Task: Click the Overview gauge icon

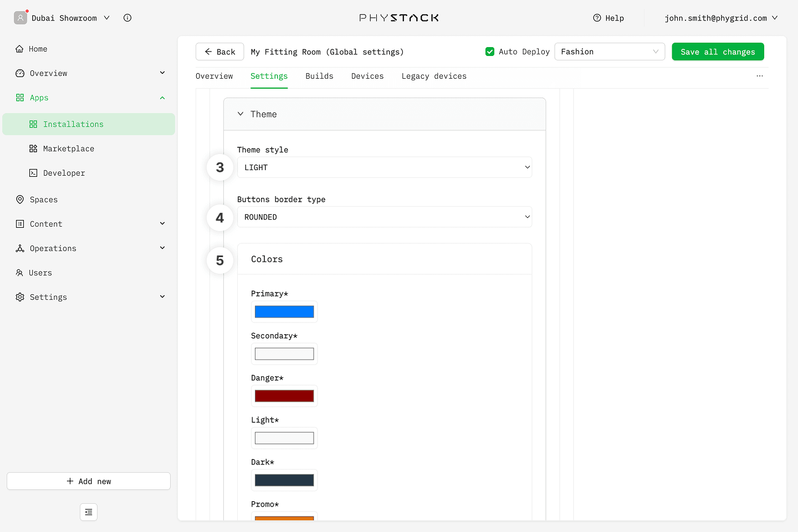Action: (20, 73)
